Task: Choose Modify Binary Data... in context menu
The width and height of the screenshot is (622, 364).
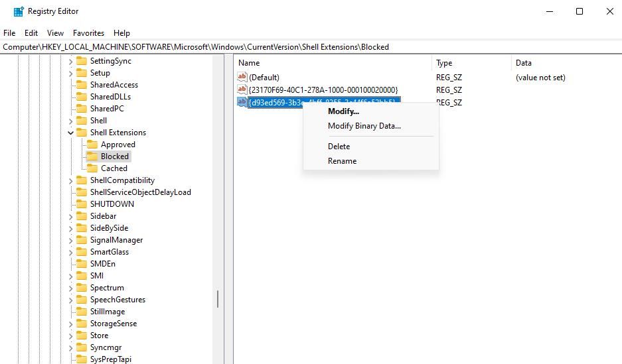Action: (371, 126)
